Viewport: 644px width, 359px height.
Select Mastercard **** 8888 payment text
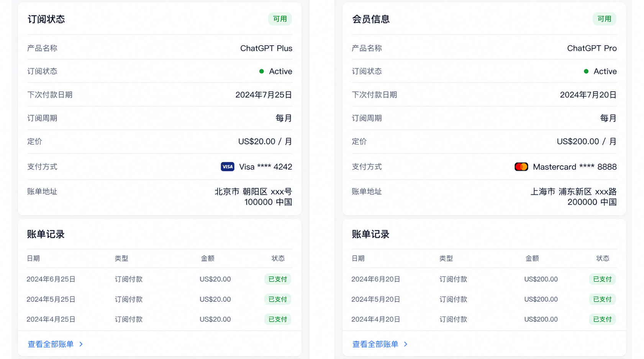(x=575, y=167)
